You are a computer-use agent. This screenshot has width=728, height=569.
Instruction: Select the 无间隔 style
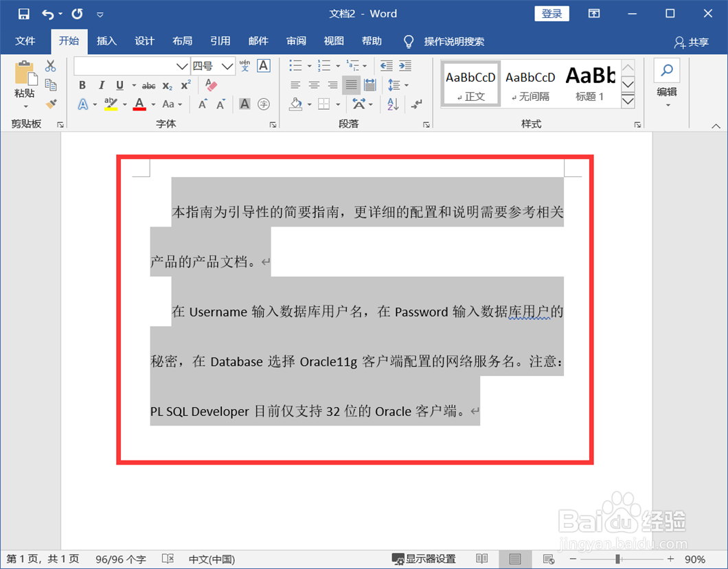coord(530,84)
